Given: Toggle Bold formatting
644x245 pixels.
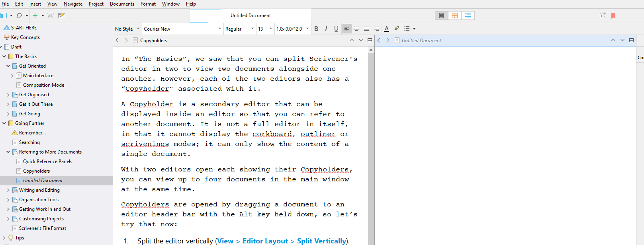Looking at the screenshot, I should point(316,29).
